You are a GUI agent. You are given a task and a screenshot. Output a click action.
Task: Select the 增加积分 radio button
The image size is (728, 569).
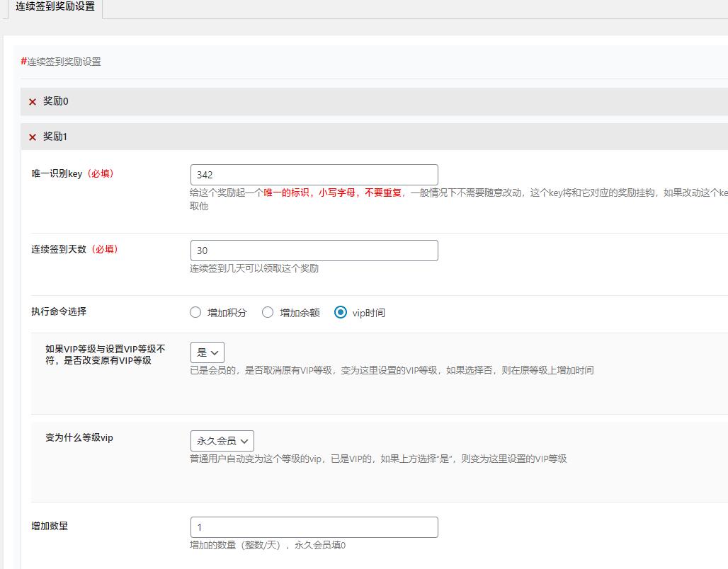(195, 312)
